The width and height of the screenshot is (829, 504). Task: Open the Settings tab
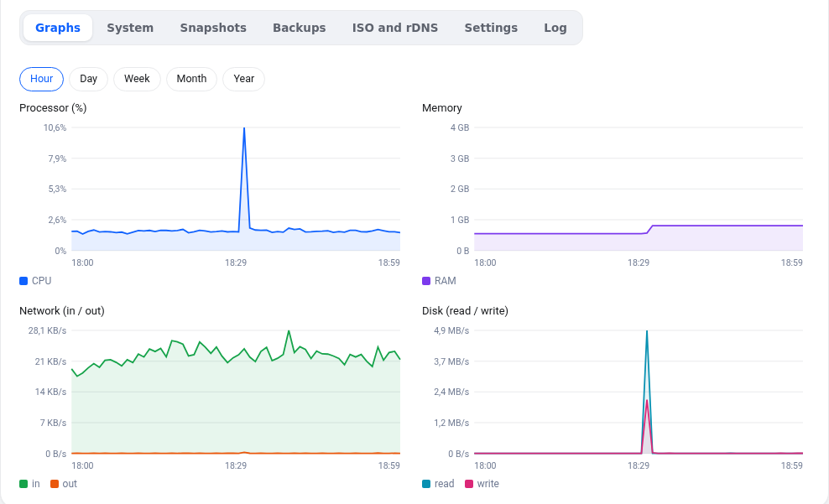pos(491,28)
